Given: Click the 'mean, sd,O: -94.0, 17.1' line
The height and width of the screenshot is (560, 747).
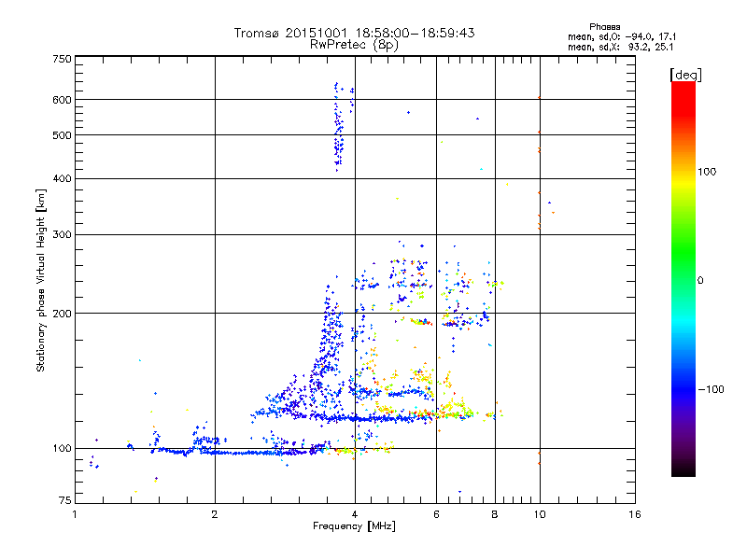Looking at the screenshot, I should pyautogui.click(x=621, y=36).
